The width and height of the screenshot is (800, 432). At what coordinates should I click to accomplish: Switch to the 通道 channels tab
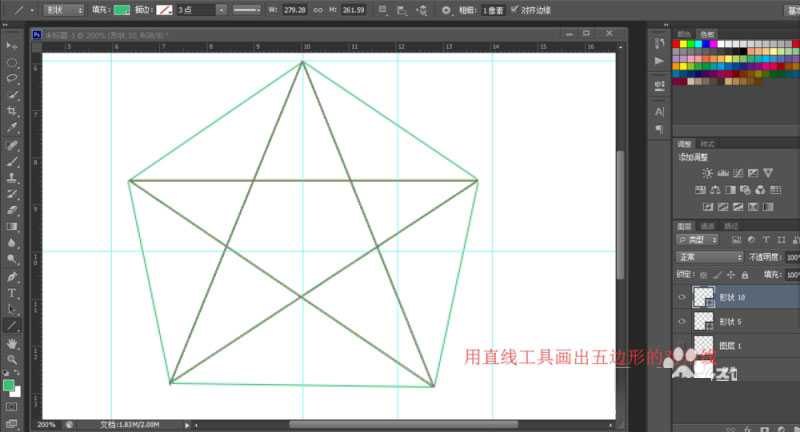[708, 226]
